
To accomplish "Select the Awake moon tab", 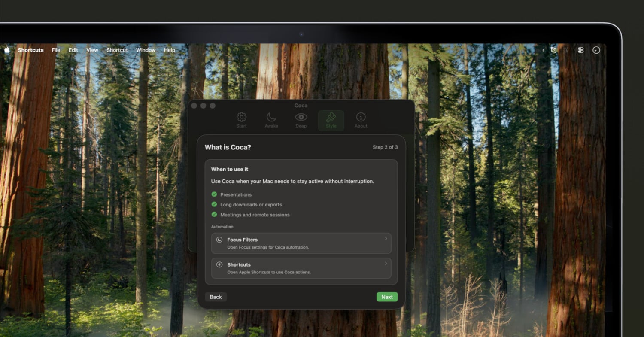I will tap(271, 120).
